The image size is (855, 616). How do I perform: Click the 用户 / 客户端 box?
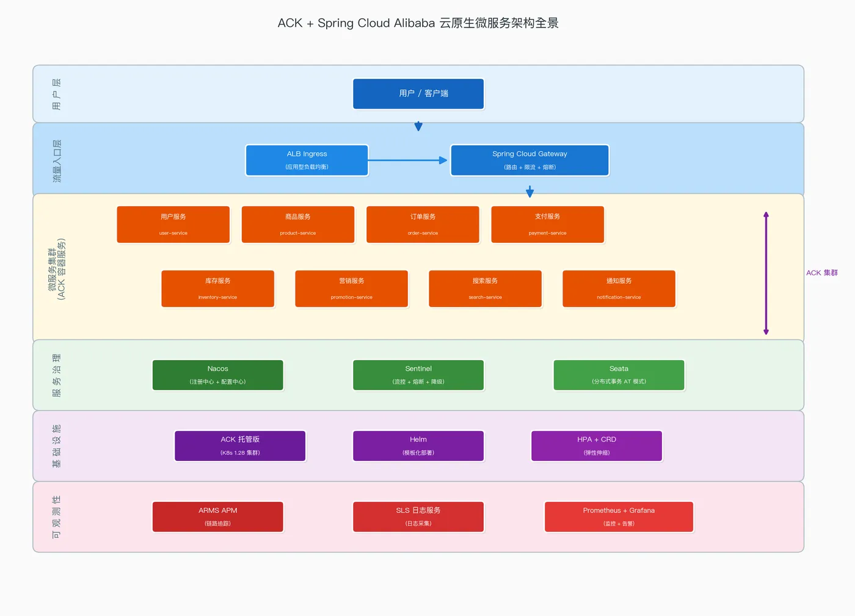click(418, 93)
